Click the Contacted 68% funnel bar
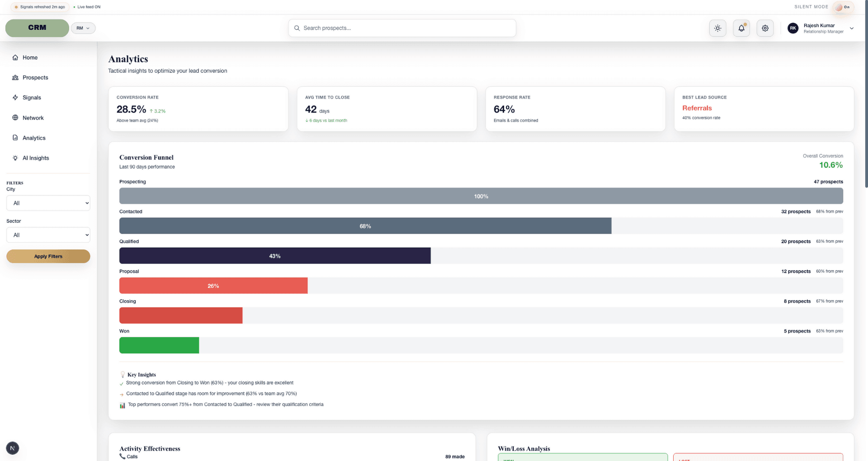Image resolution: width=868 pixels, height=461 pixels. click(x=365, y=226)
